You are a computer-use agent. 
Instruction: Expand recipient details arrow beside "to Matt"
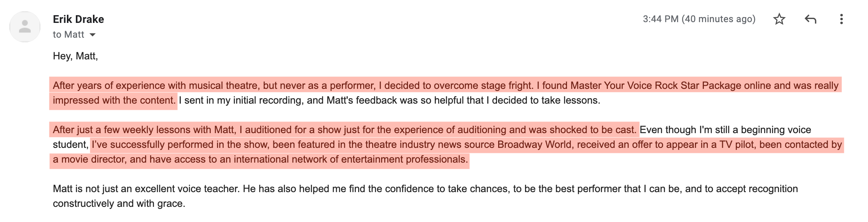[93, 35]
